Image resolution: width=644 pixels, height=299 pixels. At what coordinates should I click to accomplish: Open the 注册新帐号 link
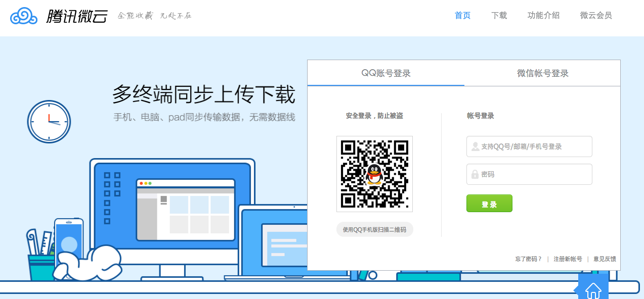[x=568, y=259]
